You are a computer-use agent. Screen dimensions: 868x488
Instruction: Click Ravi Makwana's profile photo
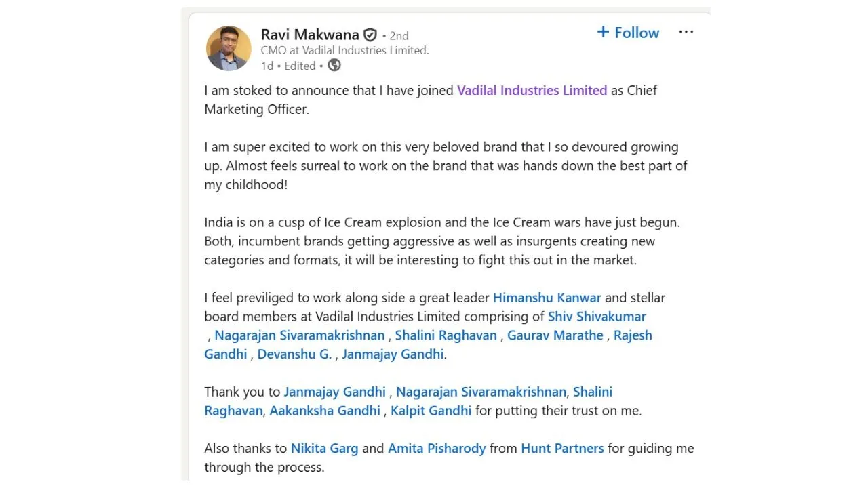point(229,48)
